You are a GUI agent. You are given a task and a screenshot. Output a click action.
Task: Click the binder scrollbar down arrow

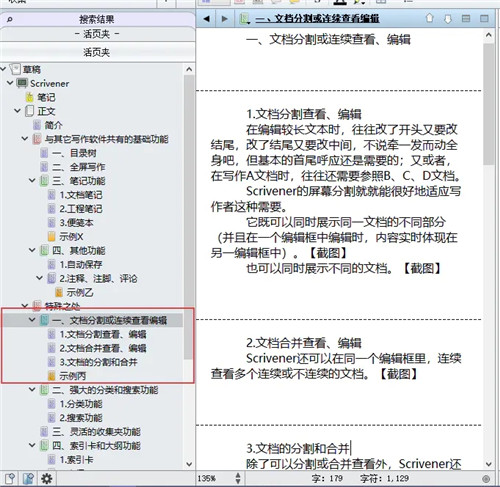189,464
